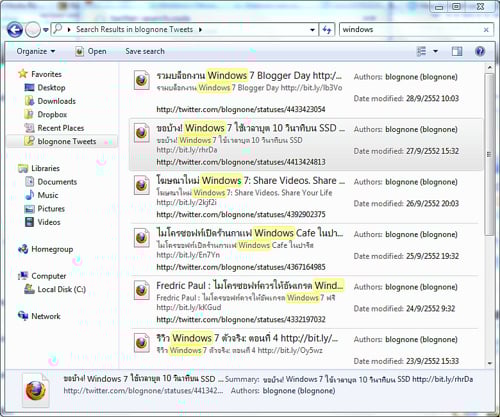500x417 pixels.
Task: Open Documents library
Action: tap(57, 182)
